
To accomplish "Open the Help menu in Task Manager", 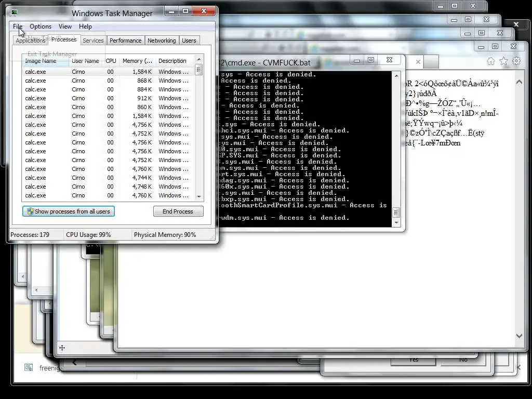I will tap(85, 26).
